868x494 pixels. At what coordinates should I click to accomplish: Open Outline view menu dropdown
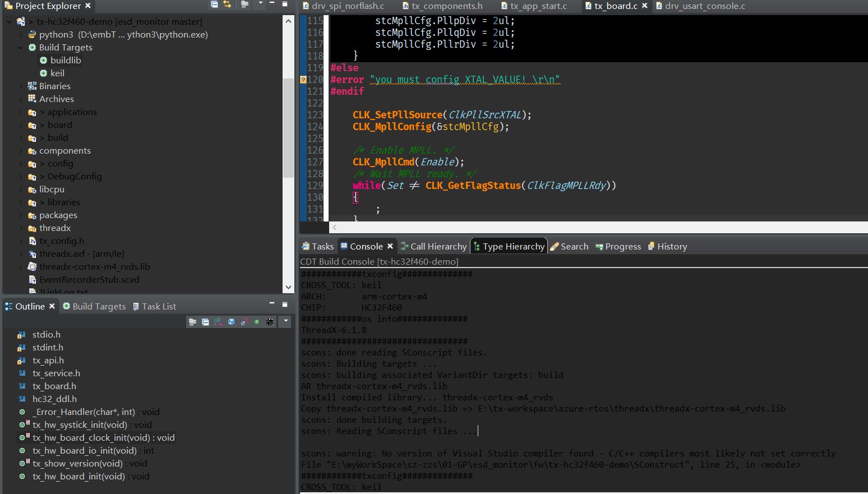click(x=285, y=321)
